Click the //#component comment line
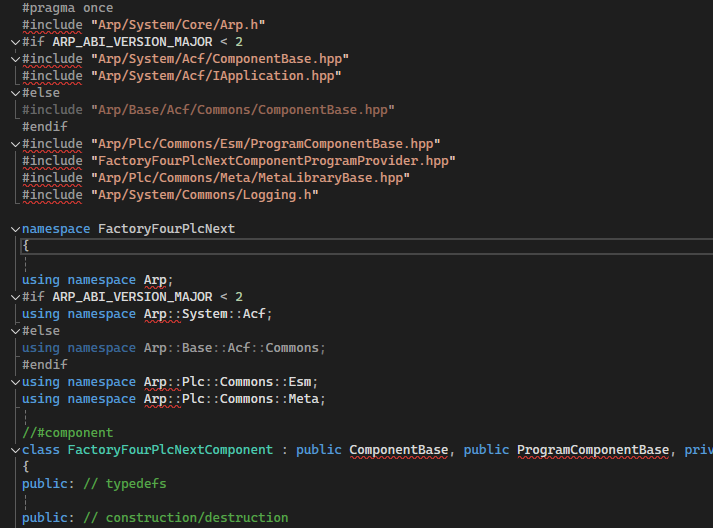 point(68,433)
